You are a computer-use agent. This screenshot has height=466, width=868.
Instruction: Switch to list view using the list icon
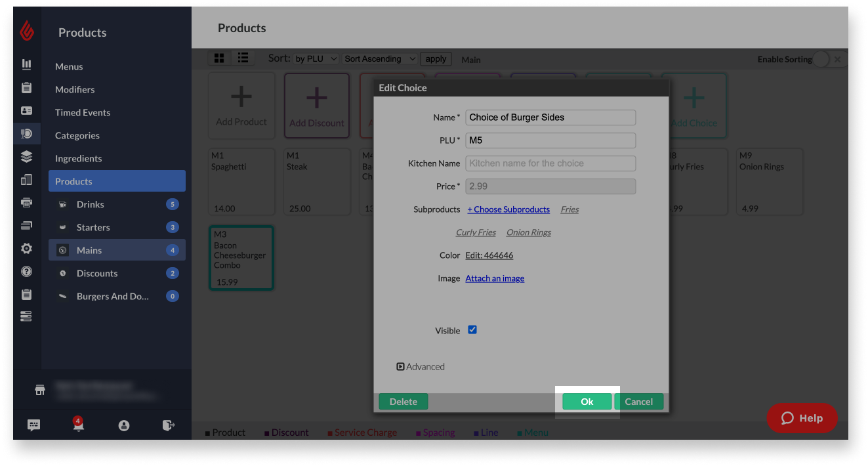[243, 58]
